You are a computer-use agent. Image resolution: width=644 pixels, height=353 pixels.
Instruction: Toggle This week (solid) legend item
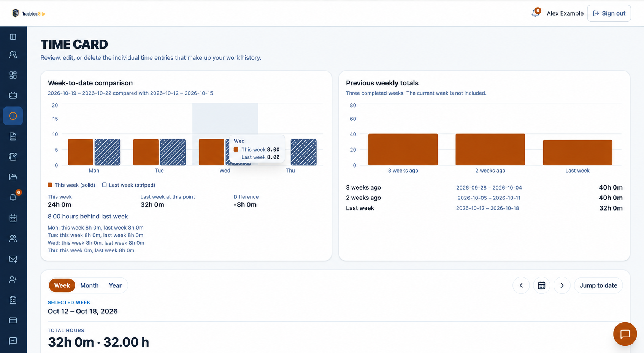(x=71, y=185)
